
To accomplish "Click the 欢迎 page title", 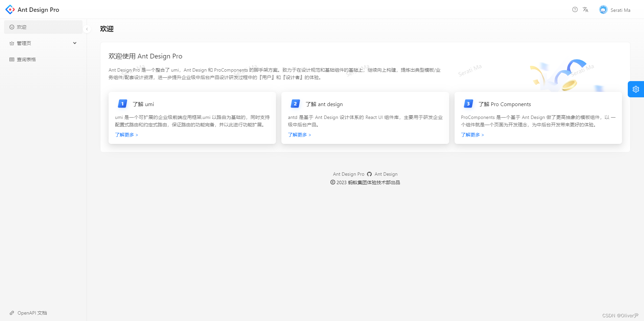I will click(x=107, y=29).
